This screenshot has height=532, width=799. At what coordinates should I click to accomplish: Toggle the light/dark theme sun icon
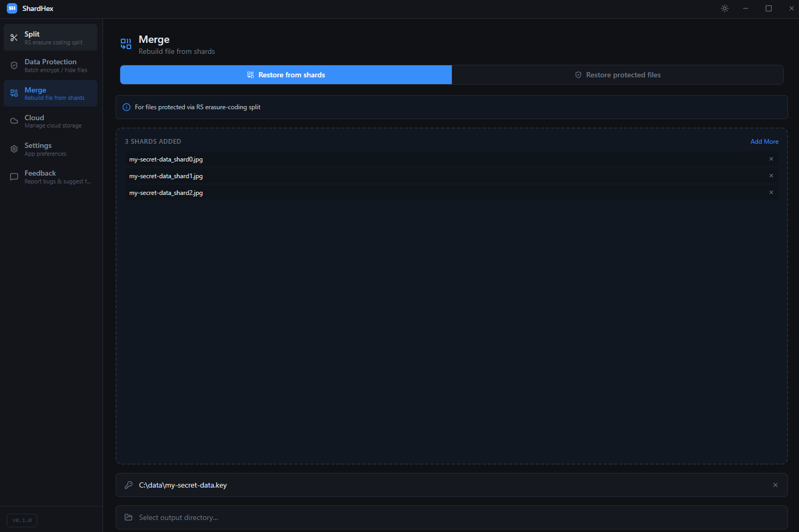point(724,8)
